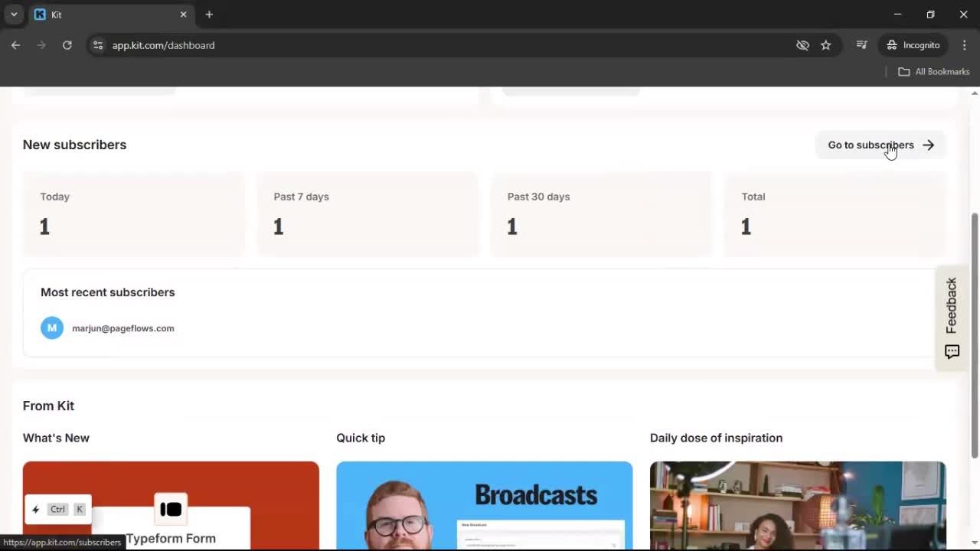Click the subscriber avatar with letter M
Image resolution: width=980 pixels, height=551 pixels.
point(52,328)
